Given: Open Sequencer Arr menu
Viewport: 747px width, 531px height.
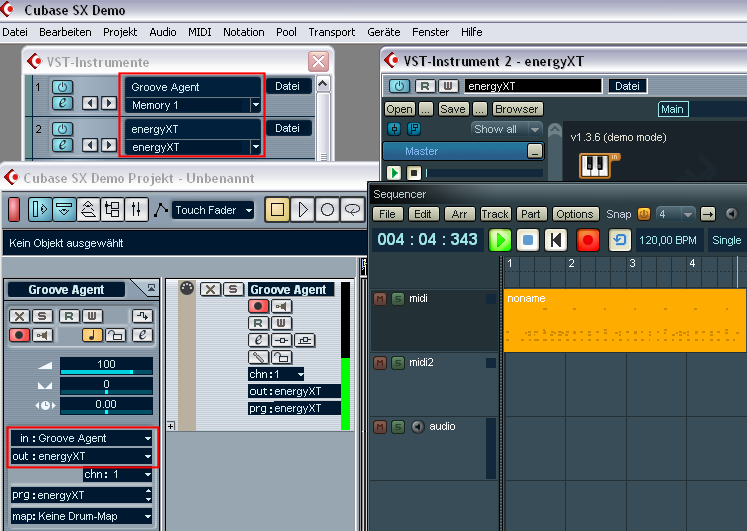Looking at the screenshot, I should point(459,214).
